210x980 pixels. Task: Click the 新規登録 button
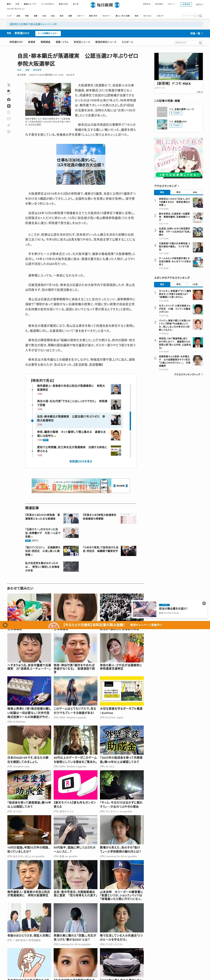tap(186, 5)
